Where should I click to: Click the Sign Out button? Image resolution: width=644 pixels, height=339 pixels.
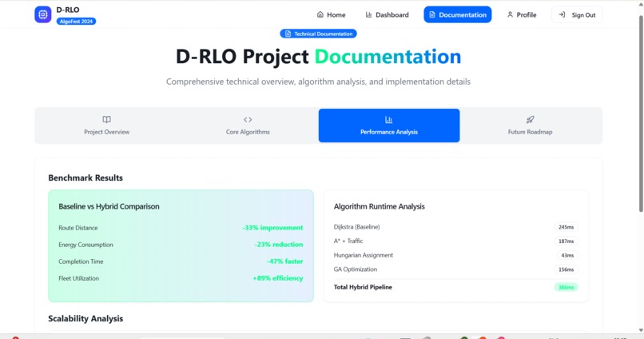(577, 15)
